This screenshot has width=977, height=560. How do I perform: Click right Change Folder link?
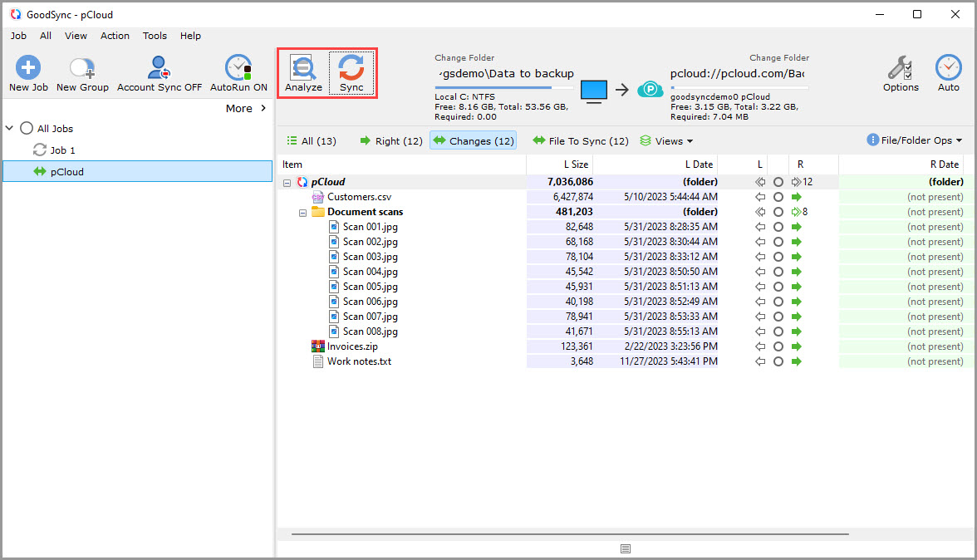pos(779,57)
